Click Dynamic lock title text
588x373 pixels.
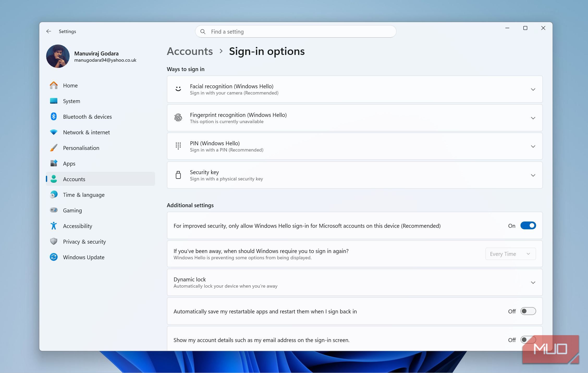point(189,279)
